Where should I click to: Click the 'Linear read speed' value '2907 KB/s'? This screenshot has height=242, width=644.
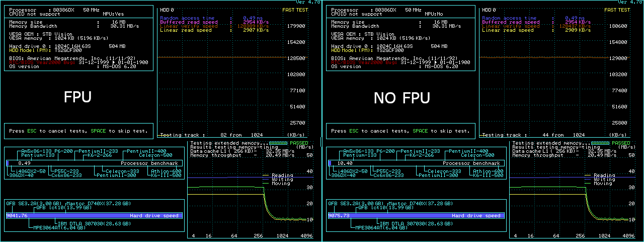pyautogui.click(x=257, y=30)
